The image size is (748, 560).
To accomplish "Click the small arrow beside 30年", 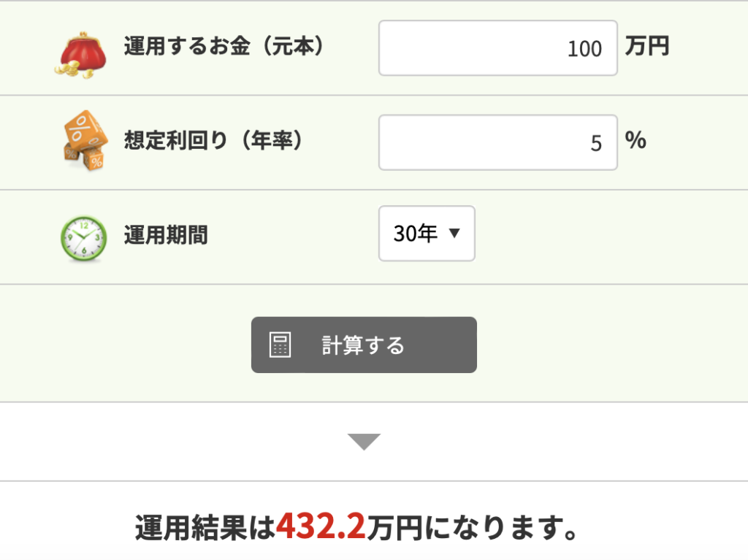I will (x=454, y=233).
